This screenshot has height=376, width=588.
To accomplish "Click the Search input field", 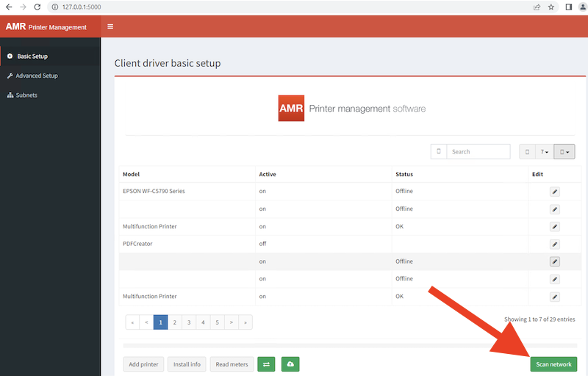I will coord(478,151).
